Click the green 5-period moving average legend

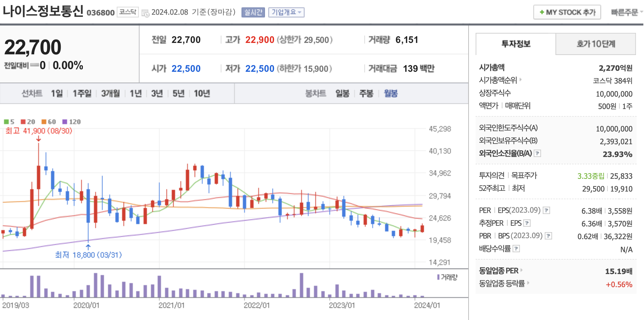point(9,122)
